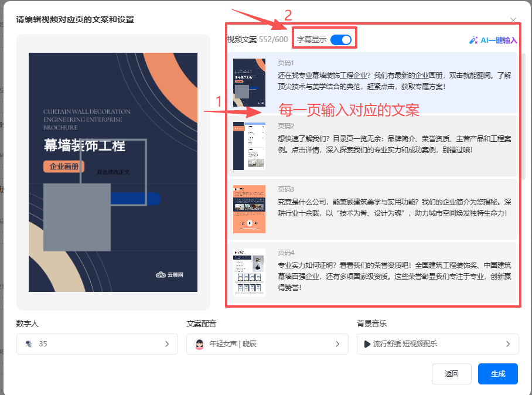Click the AI一键输入 magic wand icon
This screenshot has width=532, height=395.
pos(473,40)
